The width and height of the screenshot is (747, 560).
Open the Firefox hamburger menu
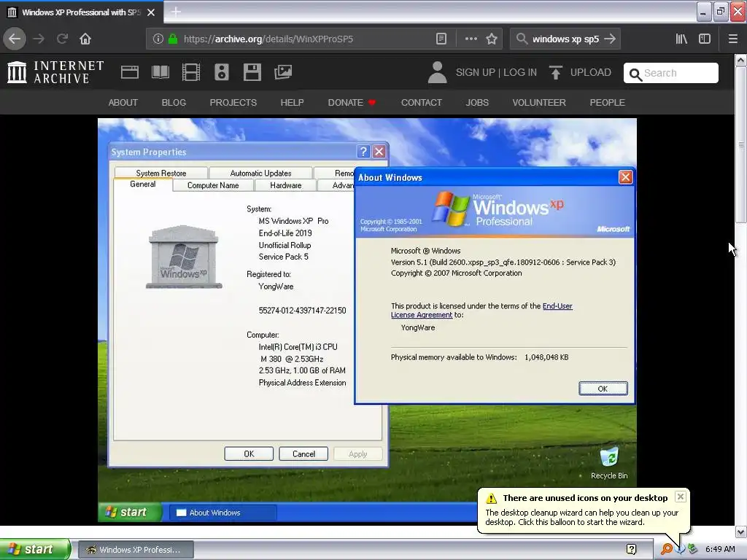pyautogui.click(x=733, y=39)
